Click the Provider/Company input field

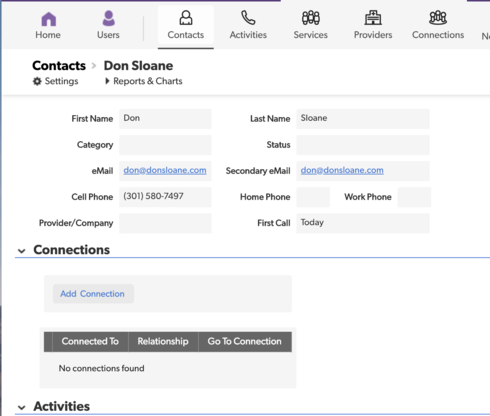165,223
